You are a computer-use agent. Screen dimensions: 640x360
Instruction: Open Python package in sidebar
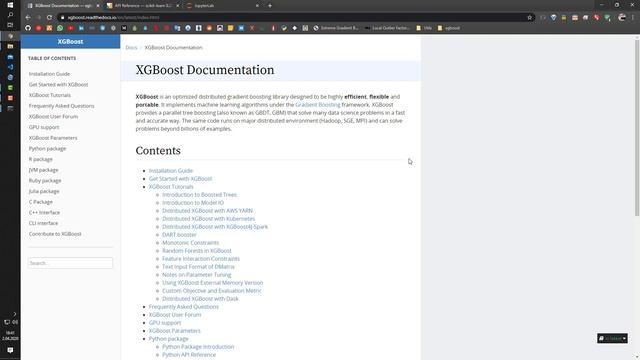[x=47, y=149]
